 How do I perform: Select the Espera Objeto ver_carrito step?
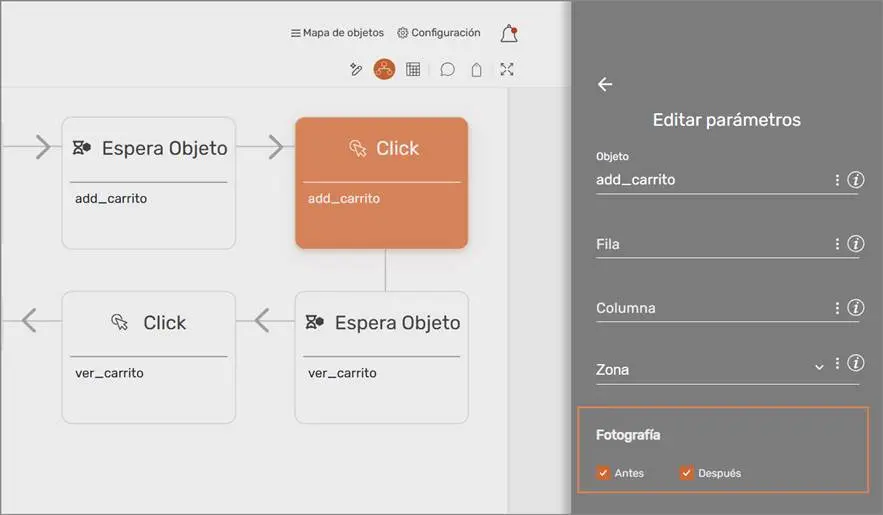click(381, 357)
